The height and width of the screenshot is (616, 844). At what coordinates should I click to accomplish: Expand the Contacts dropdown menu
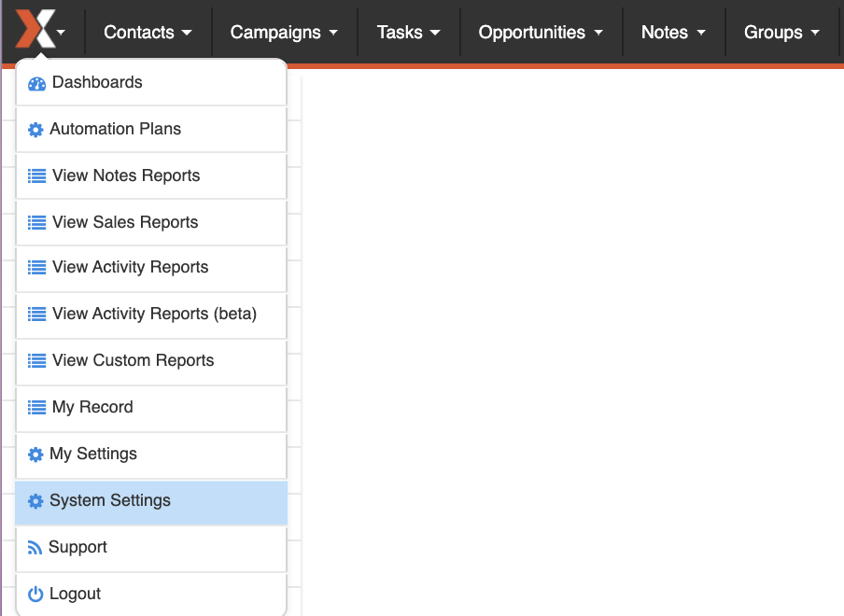click(148, 33)
